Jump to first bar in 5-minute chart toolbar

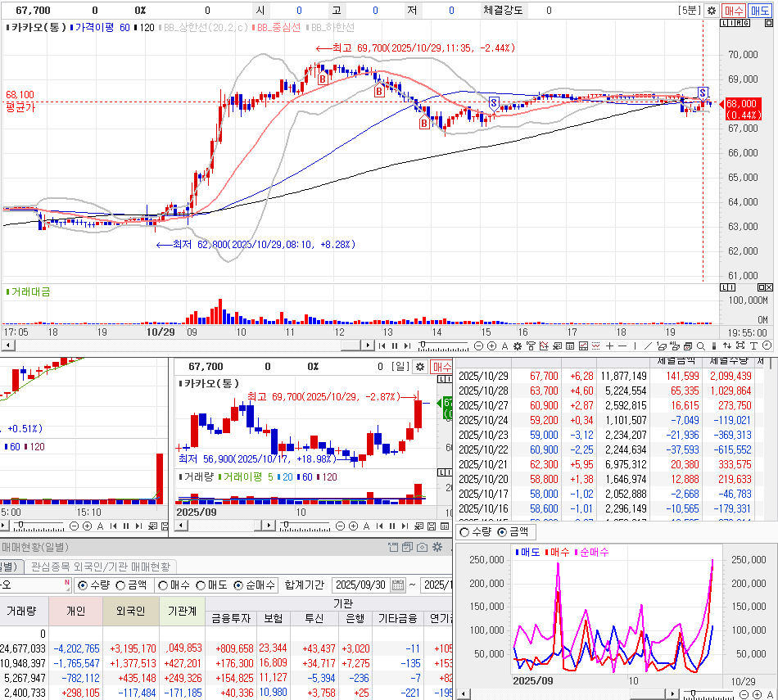(x=382, y=345)
